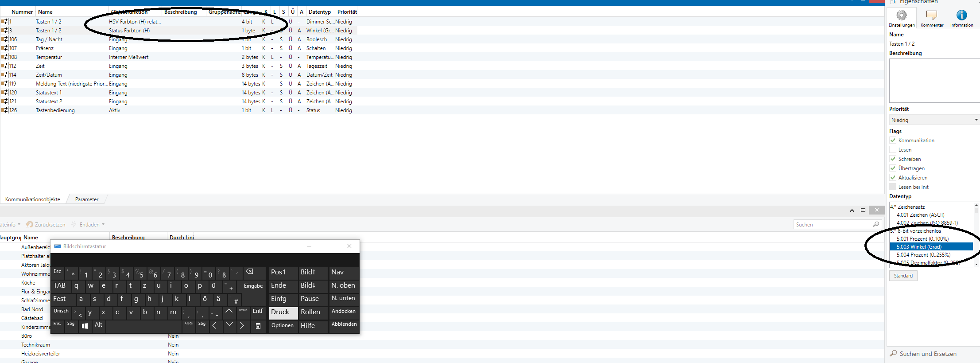Select object icon of row 119 Meldung Text
The height and width of the screenshot is (363, 980).
tap(5, 84)
